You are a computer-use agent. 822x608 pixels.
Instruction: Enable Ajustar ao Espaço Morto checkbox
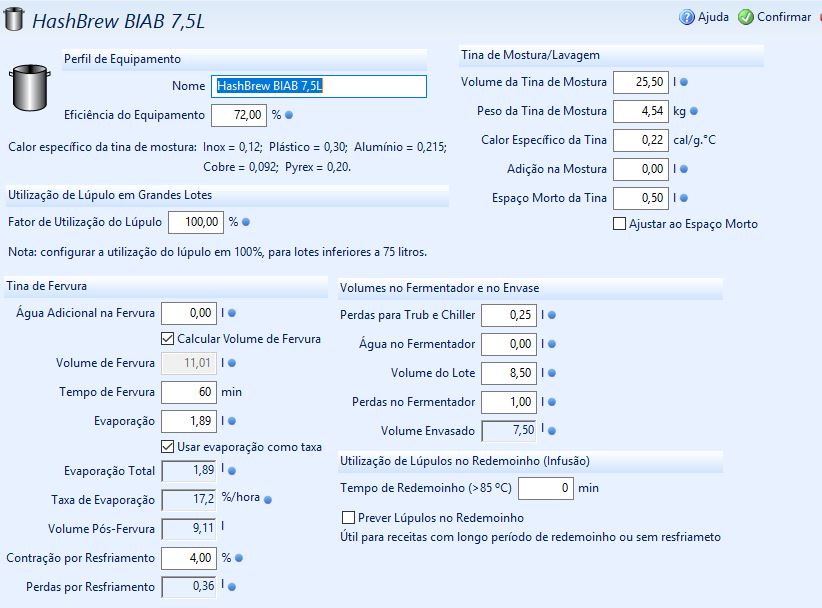(x=619, y=224)
